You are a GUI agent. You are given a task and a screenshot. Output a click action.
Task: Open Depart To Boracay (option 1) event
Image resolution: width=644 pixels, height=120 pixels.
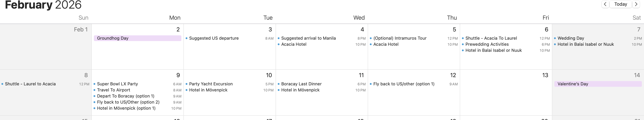(x=137, y=96)
